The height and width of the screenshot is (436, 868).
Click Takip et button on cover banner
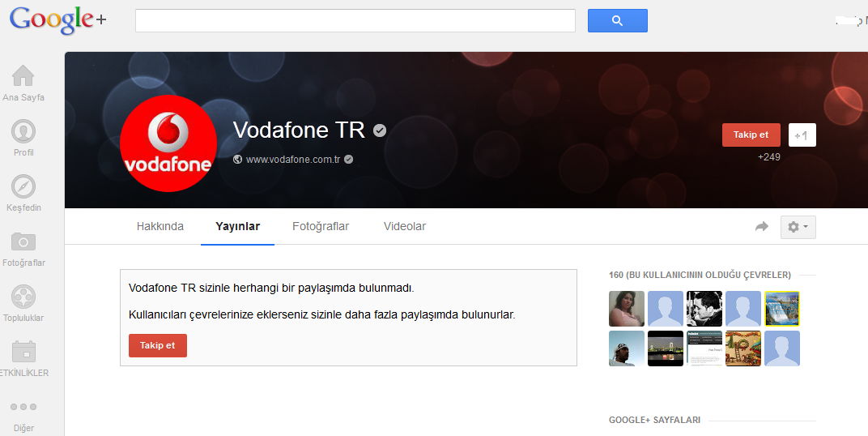(x=751, y=135)
